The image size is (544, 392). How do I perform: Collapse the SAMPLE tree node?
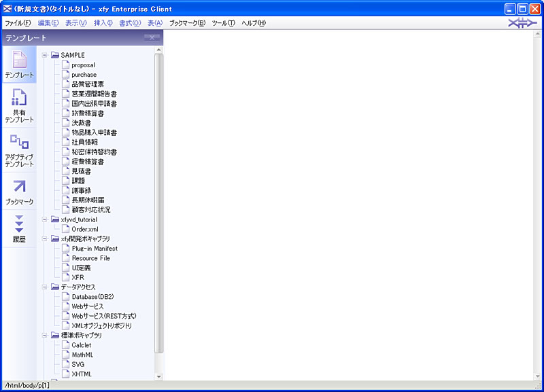(44, 55)
